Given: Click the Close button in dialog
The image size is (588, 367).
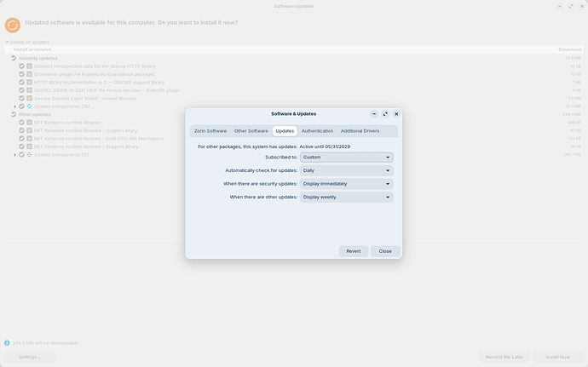Looking at the screenshot, I should pos(385,251).
